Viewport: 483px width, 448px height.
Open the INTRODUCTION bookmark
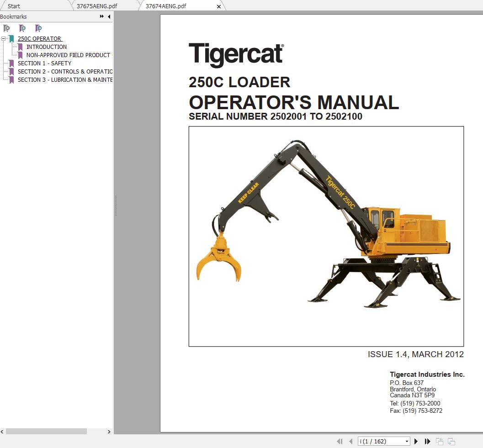[x=47, y=47]
